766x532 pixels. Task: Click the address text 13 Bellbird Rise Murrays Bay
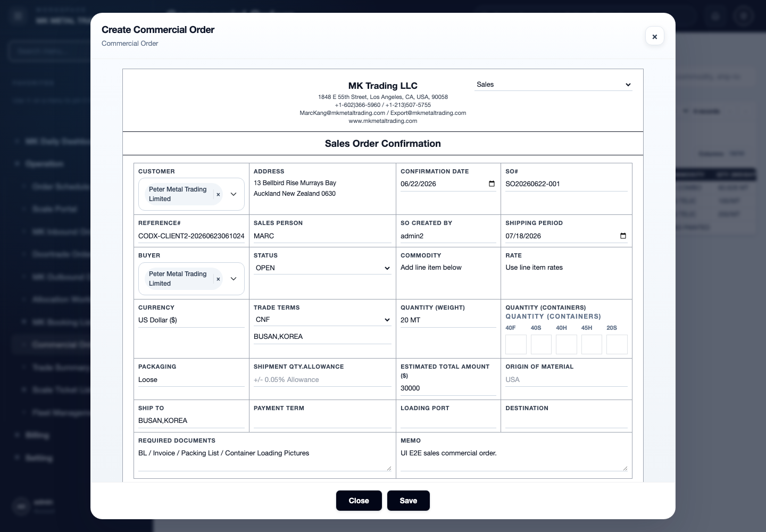coord(295,183)
